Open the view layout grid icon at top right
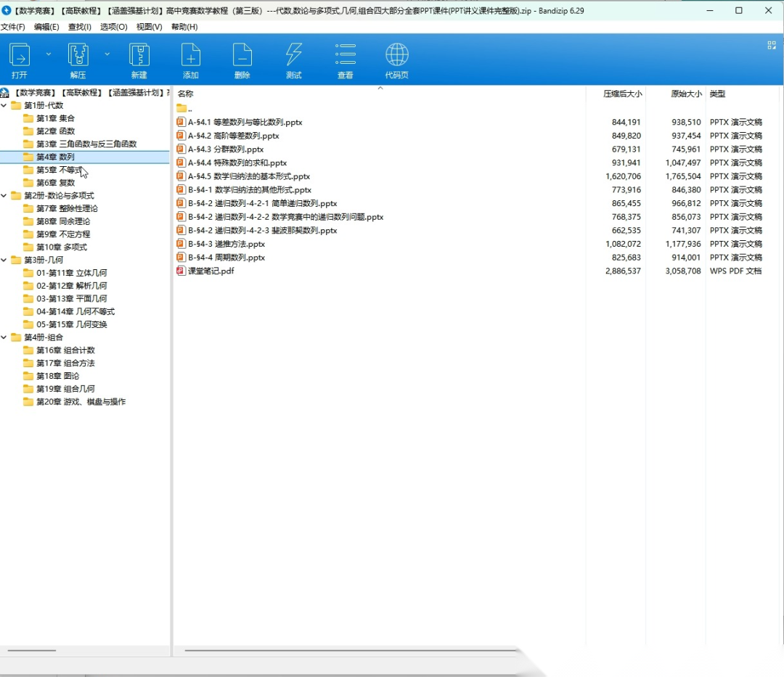The height and width of the screenshot is (677, 784). 772,45
